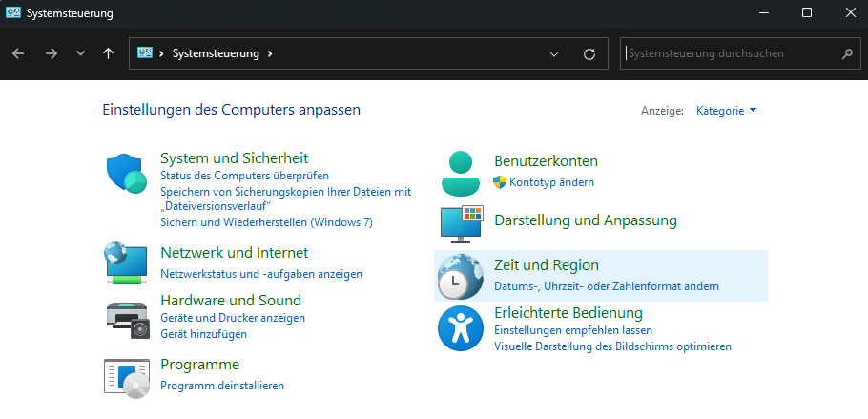Screen dimensions: 868x419
Task: Expand chevron after Systemsteuerung in breadcrumb
Action: (x=270, y=54)
